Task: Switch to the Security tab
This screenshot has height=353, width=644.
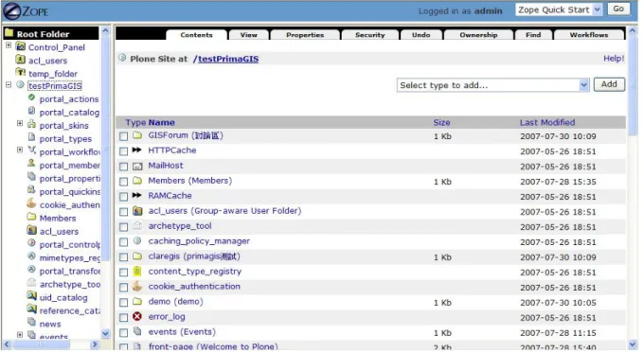Action: point(369,35)
